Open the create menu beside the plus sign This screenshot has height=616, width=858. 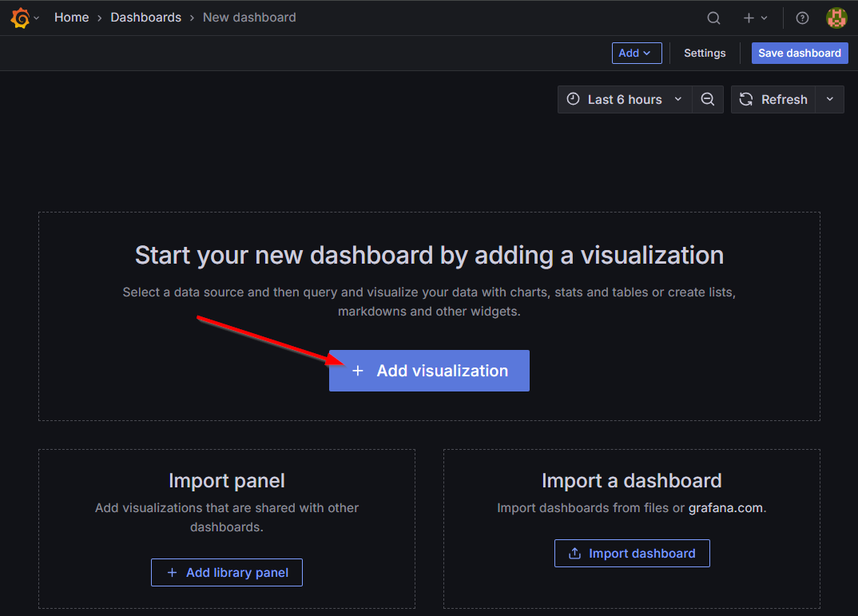[753, 18]
